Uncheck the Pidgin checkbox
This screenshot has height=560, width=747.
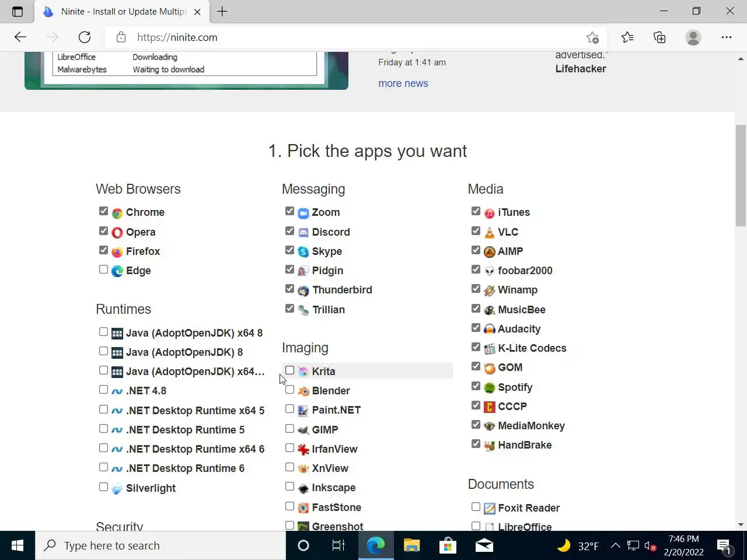(289, 269)
